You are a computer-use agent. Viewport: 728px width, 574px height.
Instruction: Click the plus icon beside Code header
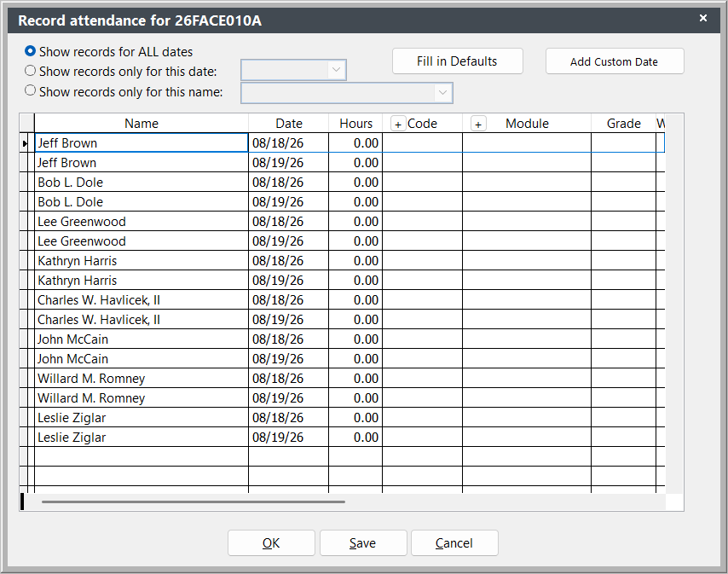tap(398, 124)
